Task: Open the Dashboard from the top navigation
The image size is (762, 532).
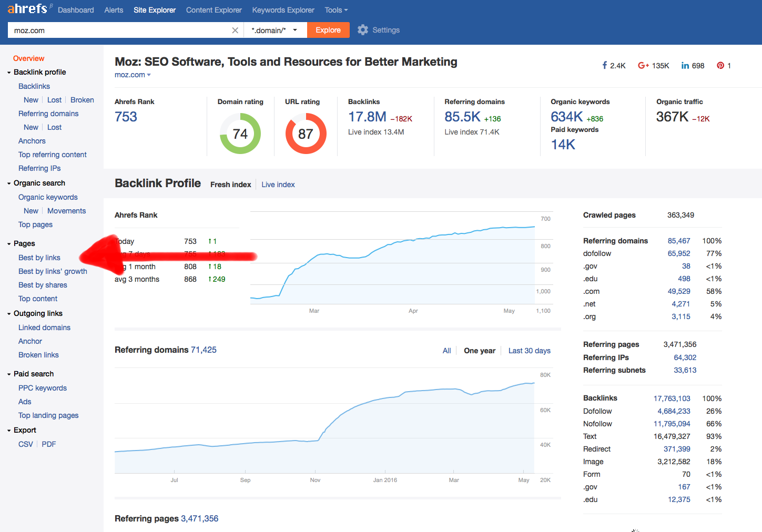Action: tap(75, 9)
